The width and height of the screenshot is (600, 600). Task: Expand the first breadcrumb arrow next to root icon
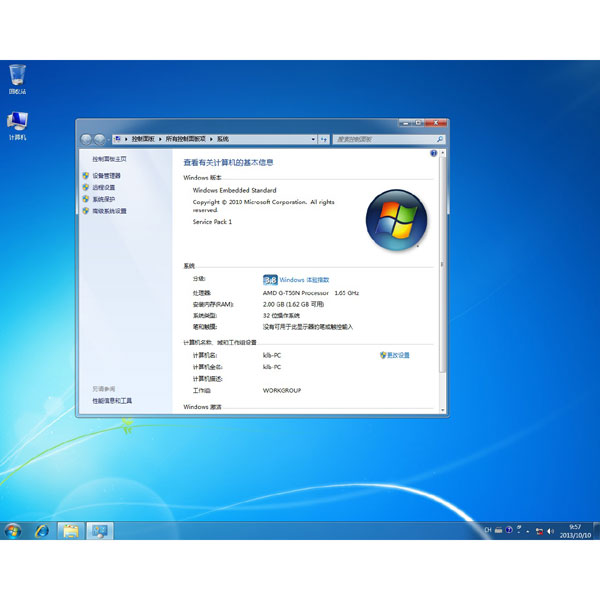pyautogui.click(x=126, y=139)
